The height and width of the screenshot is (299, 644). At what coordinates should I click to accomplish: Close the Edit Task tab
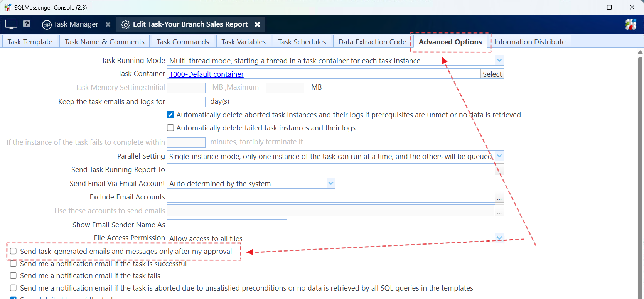click(257, 24)
